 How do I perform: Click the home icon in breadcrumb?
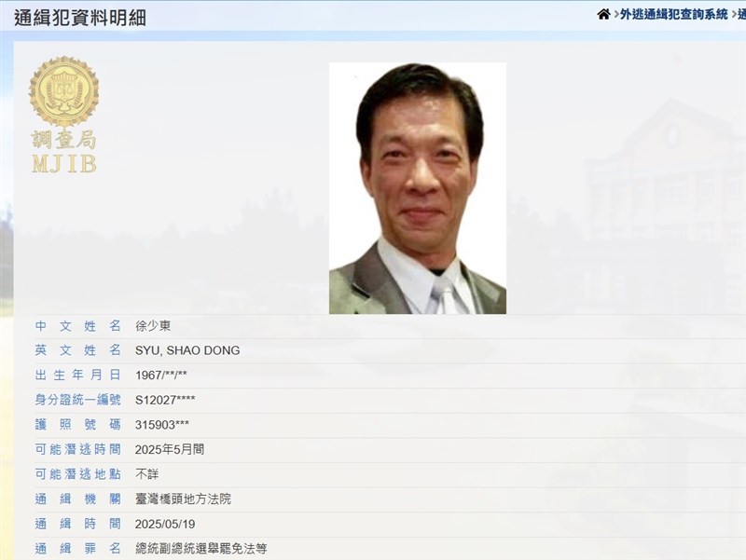(603, 14)
